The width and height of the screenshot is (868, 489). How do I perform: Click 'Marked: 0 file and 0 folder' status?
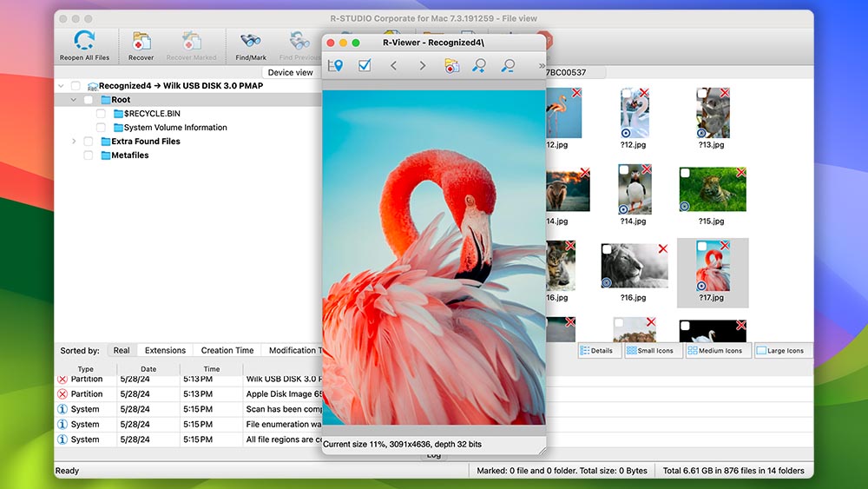562,471
